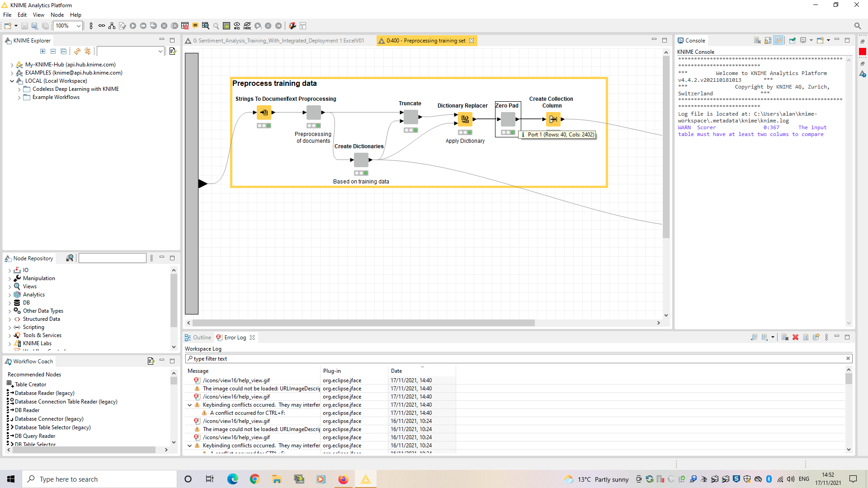Click the add meta node icon

pyautogui.click(x=226, y=26)
